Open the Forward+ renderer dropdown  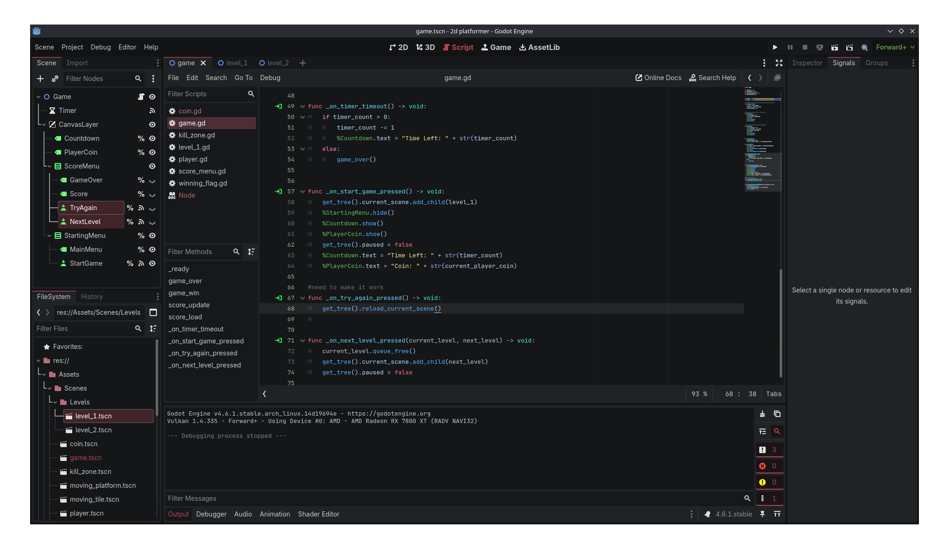[x=895, y=47]
